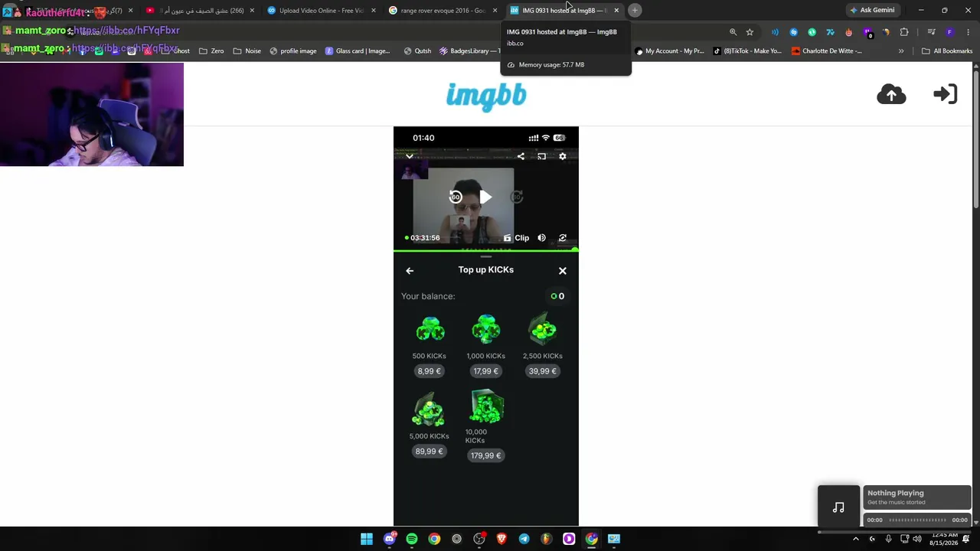Open the browser three-dot menu
This screenshot has height=551, width=980.
pyautogui.click(x=967, y=32)
